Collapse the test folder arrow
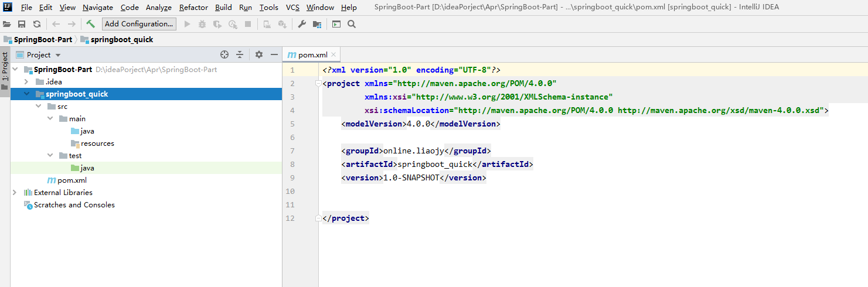The image size is (868, 287). tap(51, 156)
